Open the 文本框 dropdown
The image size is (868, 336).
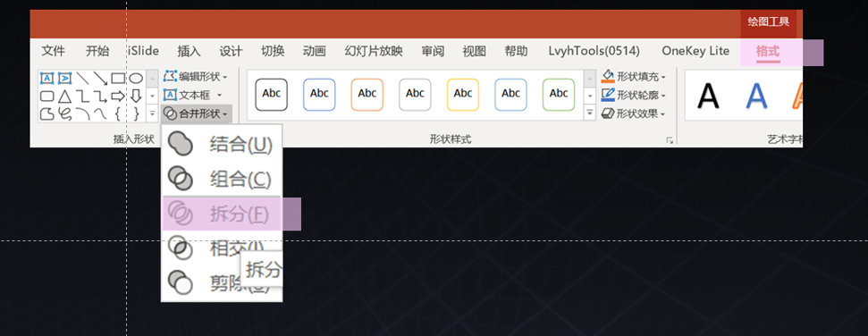(x=193, y=96)
